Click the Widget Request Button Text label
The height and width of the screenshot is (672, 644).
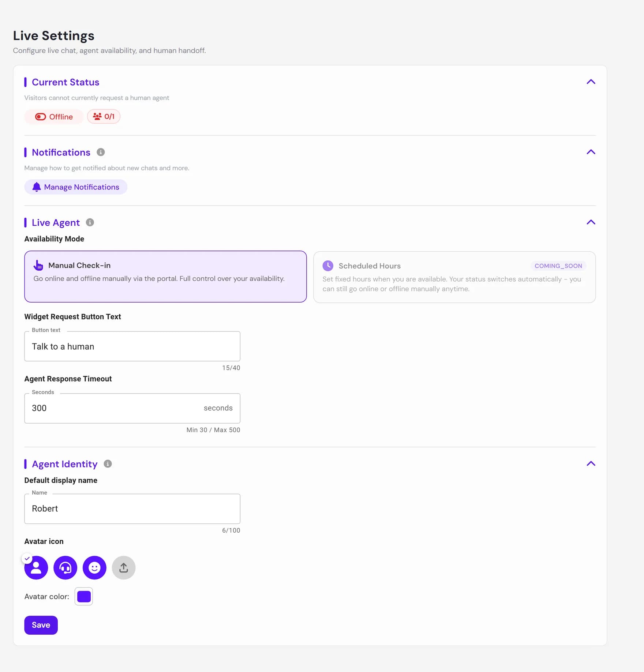72,317
